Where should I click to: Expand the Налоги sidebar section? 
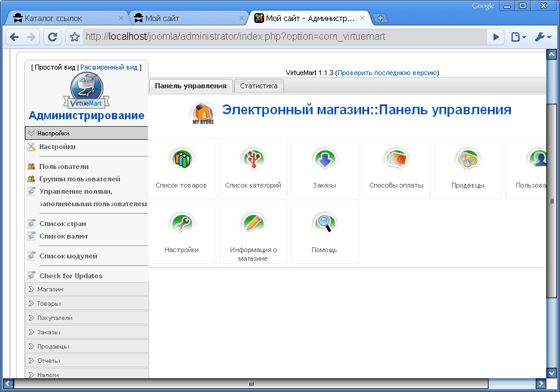pyautogui.click(x=87, y=373)
